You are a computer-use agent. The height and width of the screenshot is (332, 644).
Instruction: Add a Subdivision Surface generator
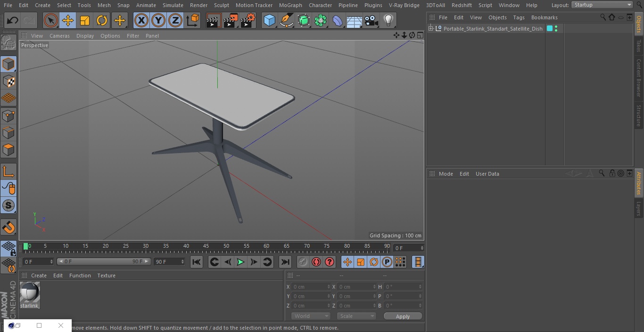click(x=304, y=20)
